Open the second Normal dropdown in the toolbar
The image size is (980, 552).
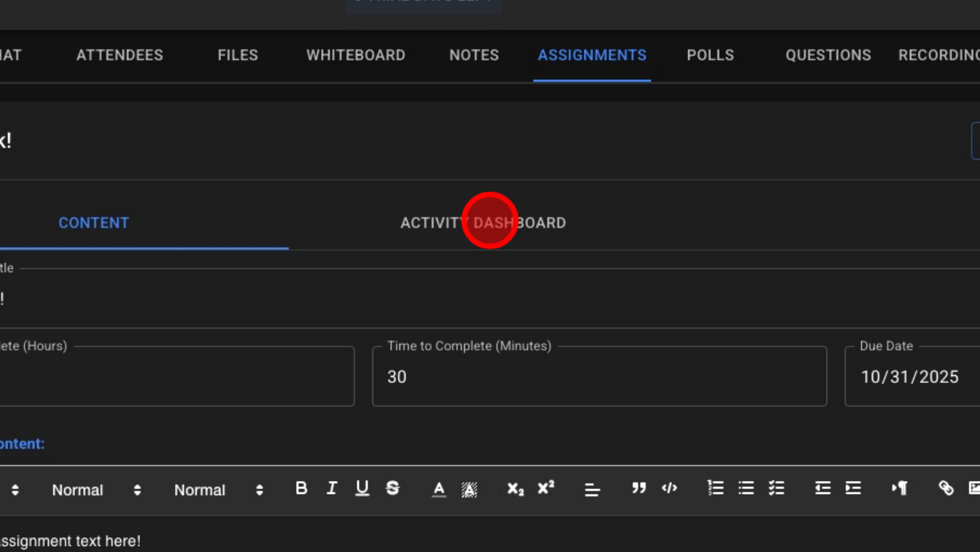[218, 490]
